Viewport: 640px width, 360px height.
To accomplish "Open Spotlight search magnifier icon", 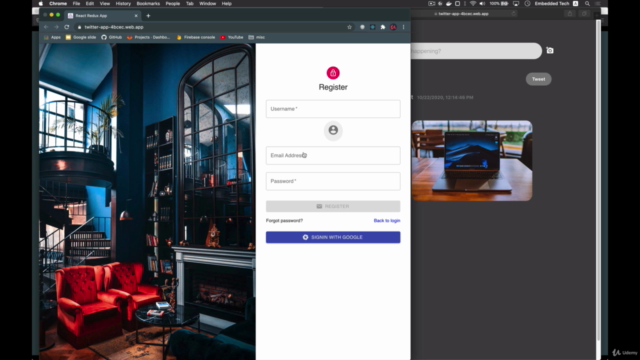I will click(587, 4).
